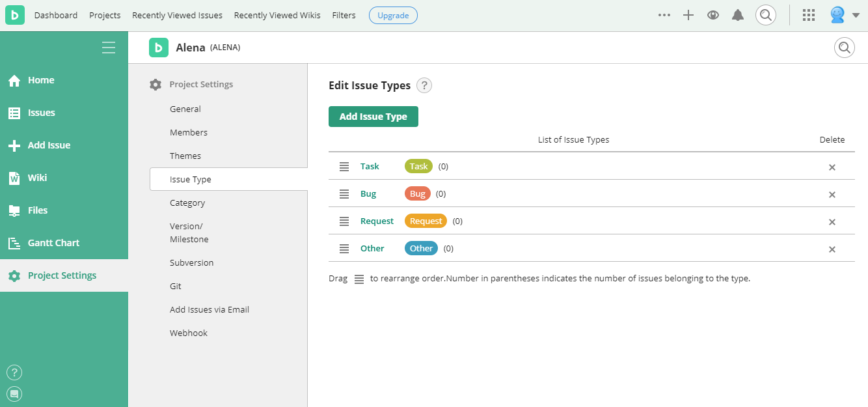
Task: Open the chat feedback icon at sidebar bottom
Action: pos(14,393)
